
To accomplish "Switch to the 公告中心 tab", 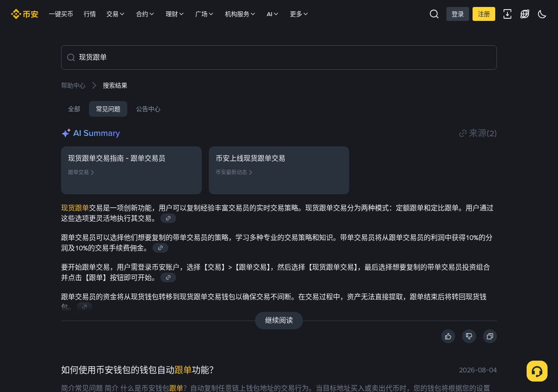I will tap(148, 109).
